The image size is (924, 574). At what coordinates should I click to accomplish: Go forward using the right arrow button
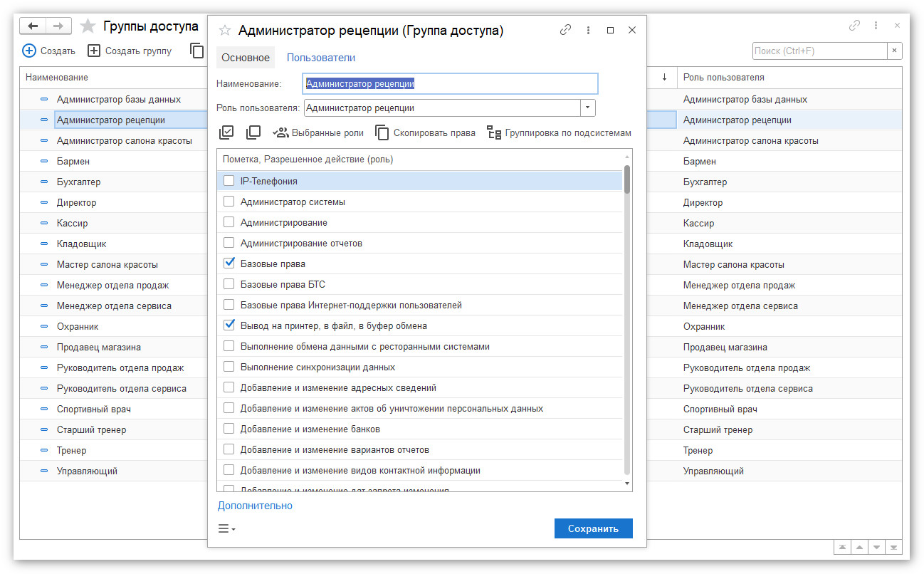[x=58, y=26]
